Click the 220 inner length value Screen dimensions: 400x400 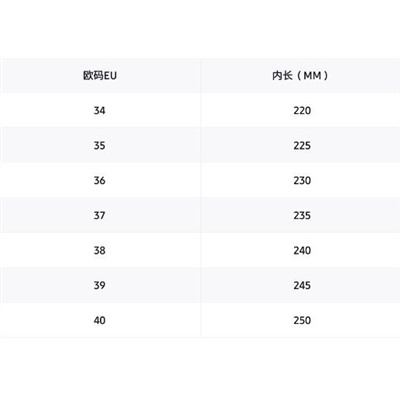[302, 110]
